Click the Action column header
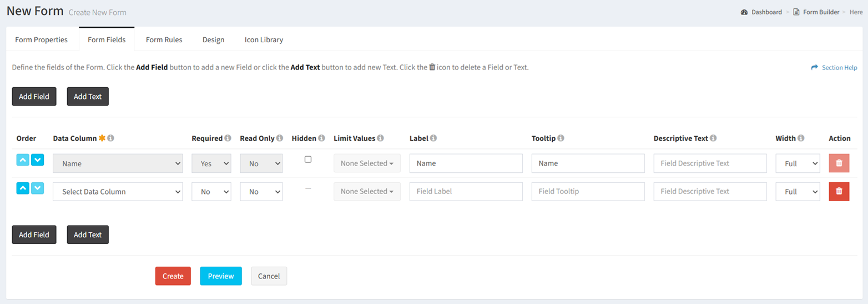Image resolution: width=868 pixels, height=304 pixels. click(840, 138)
